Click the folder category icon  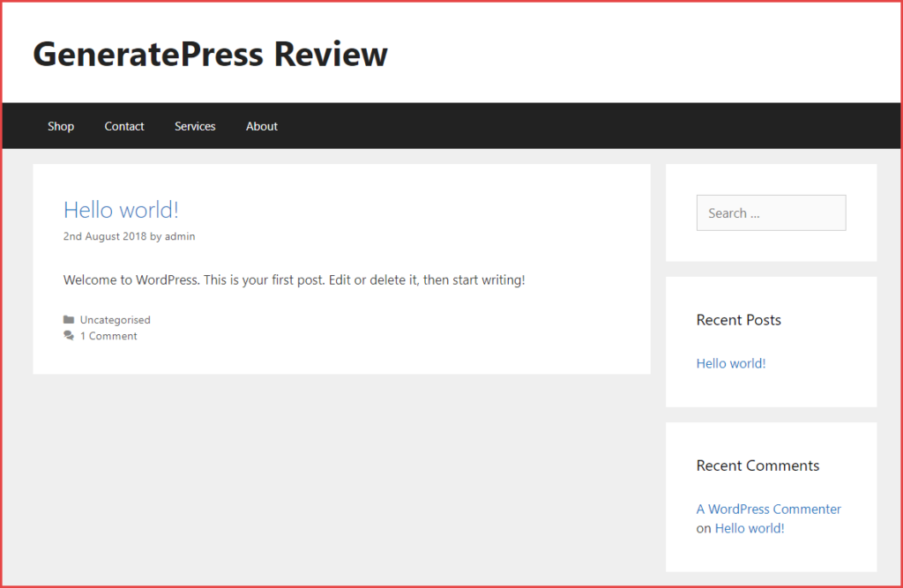coord(69,320)
